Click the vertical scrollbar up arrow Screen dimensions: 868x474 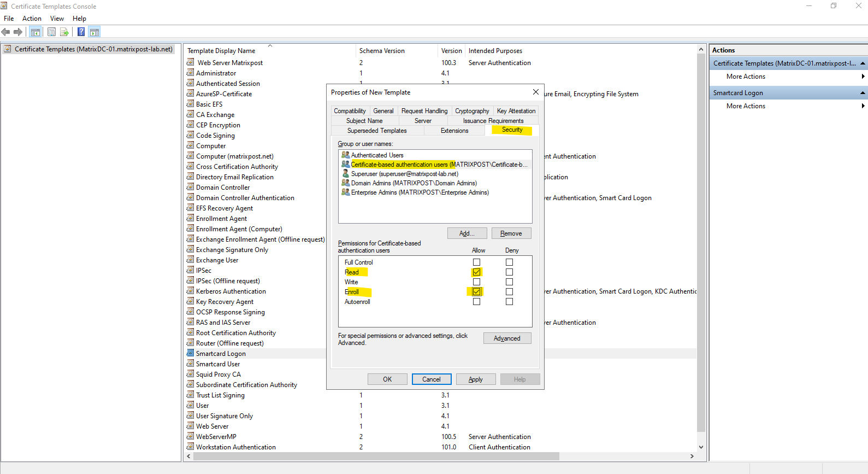[x=701, y=49]
